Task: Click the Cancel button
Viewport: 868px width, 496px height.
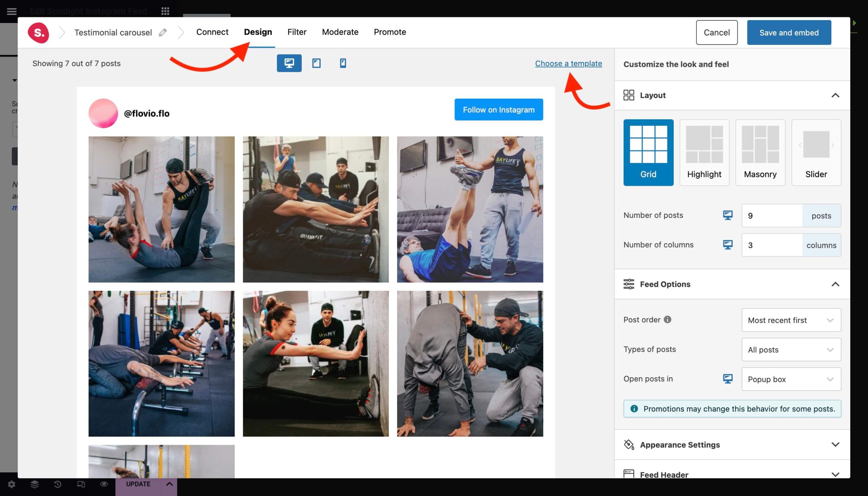Action: point(717,32)
